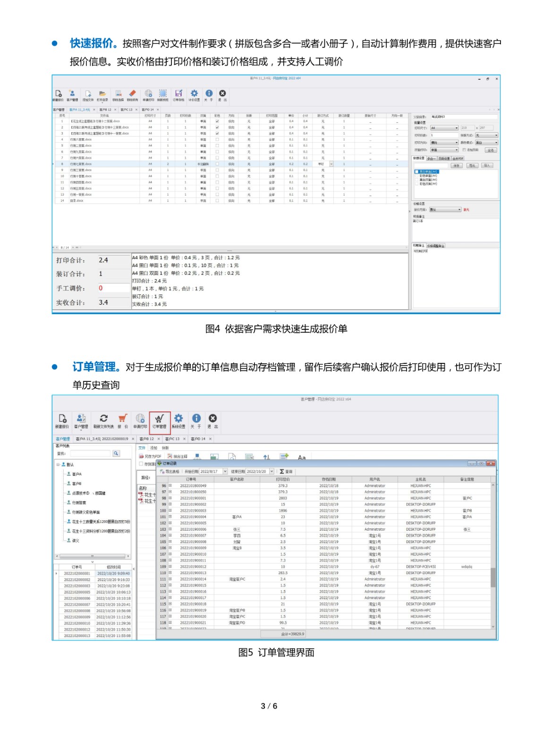Click the 导出表格 button in order records
This screenshot has height=756, width=534.
coord(170,472)
